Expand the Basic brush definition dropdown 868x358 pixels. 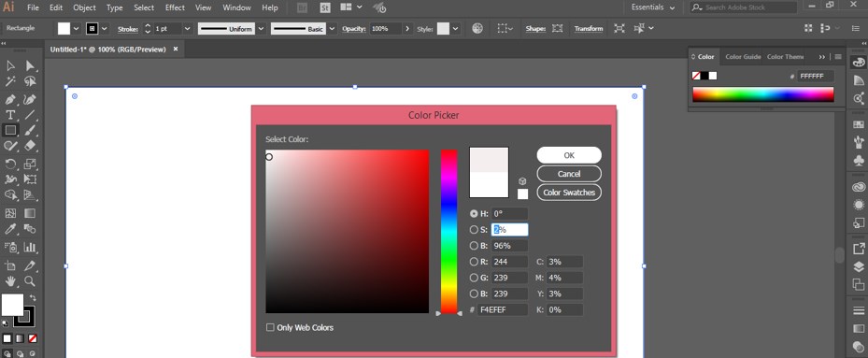(332, 29)
